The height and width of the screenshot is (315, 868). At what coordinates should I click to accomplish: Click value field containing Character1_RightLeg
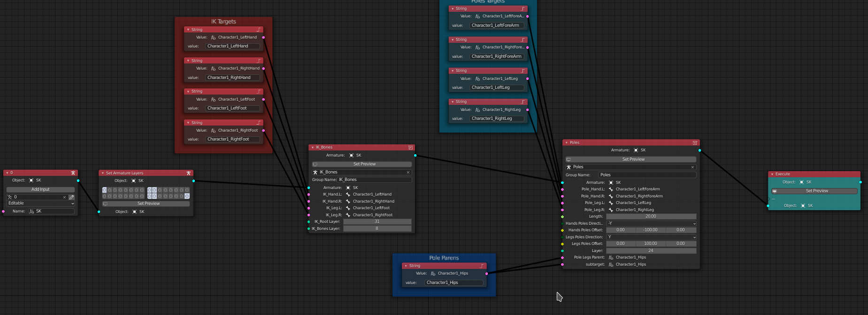tap(497, 118)
